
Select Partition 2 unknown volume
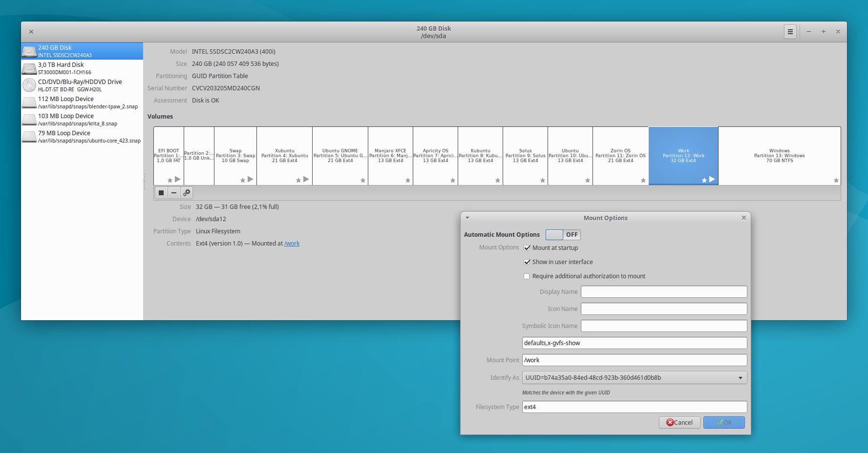tap(199, 156)
